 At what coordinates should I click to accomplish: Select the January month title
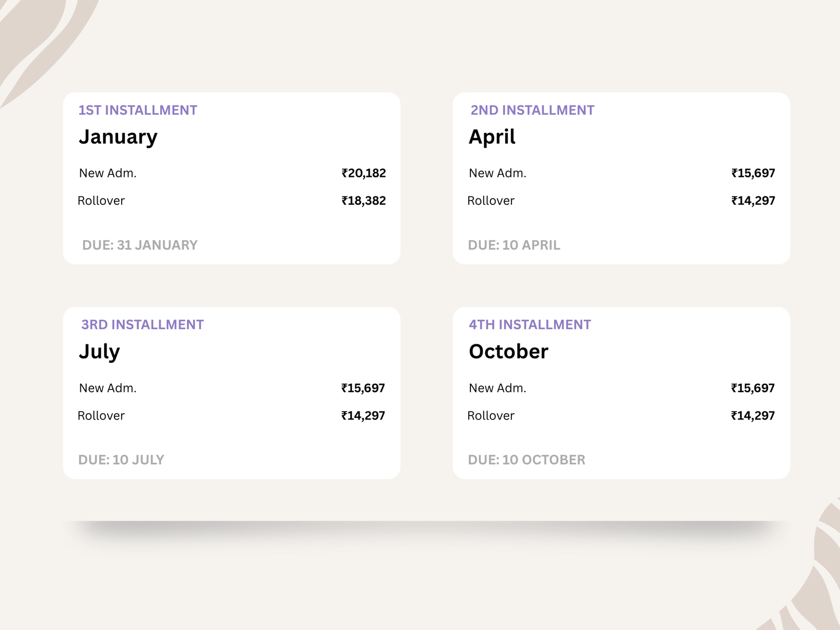tap(118, 137)
